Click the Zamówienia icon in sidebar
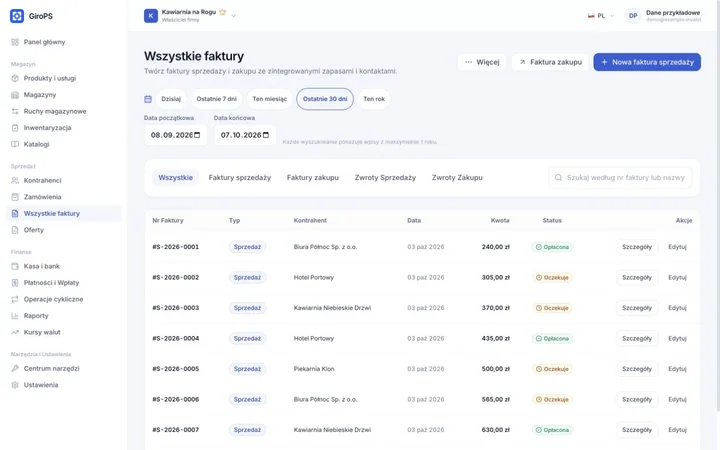The image size is (720, 450). coord(15,197)
